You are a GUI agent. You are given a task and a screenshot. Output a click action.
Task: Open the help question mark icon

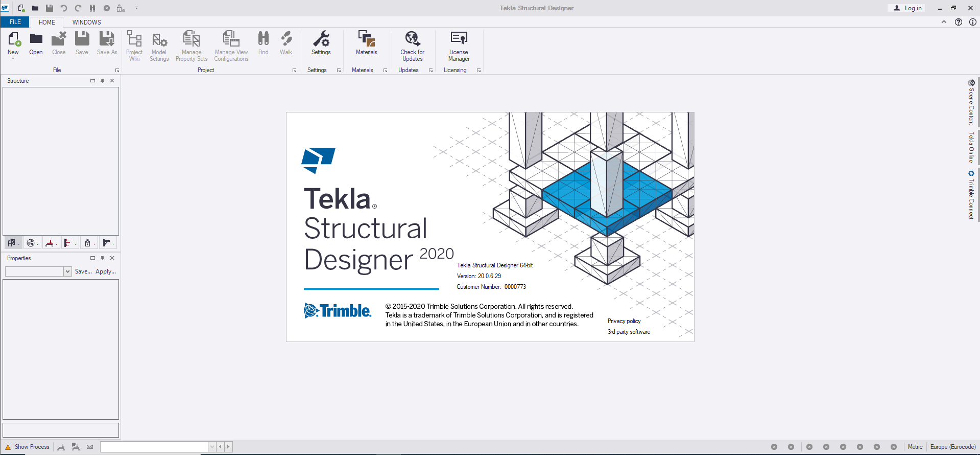(959, 22)
